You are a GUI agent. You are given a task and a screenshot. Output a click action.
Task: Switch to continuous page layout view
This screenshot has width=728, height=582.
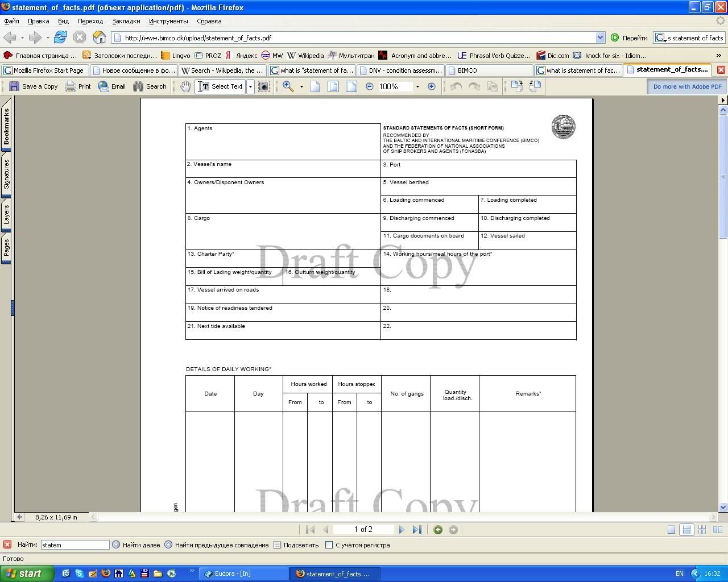(x=686, y=530)
